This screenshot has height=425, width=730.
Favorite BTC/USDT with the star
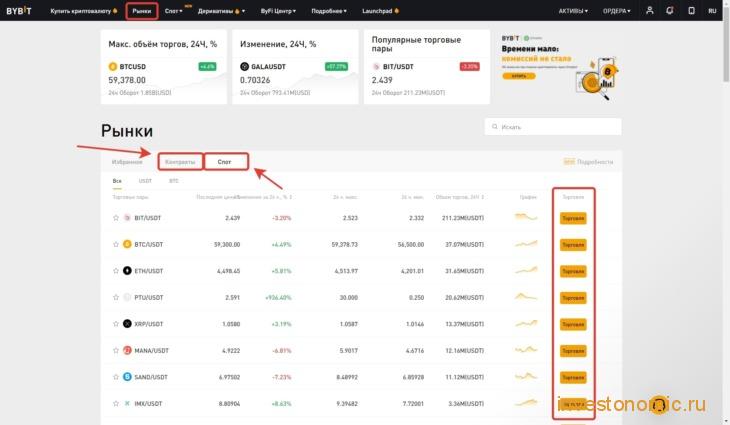[116, 244]
